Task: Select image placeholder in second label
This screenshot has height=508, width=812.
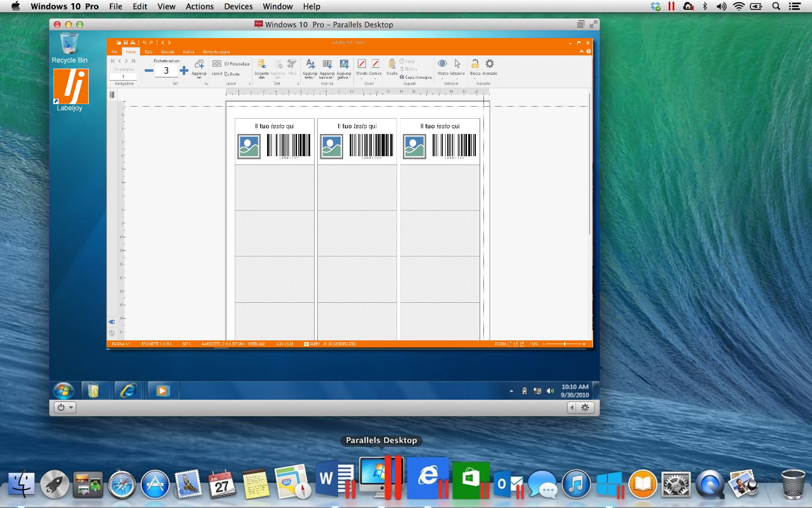Action: [x=332, y=147]
